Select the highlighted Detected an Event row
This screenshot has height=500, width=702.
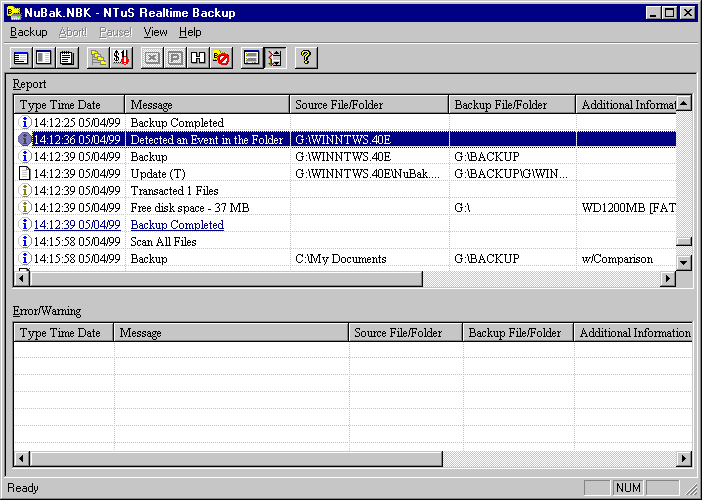(206, 140)
